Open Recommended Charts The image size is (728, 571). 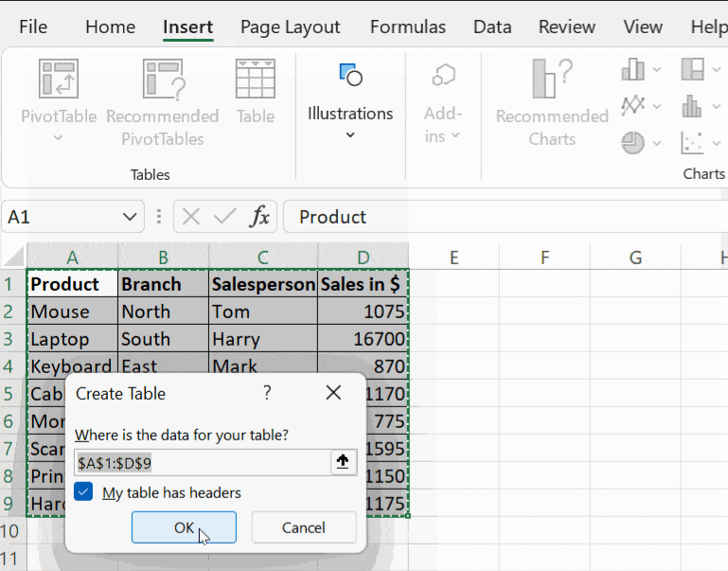point(552,80)
